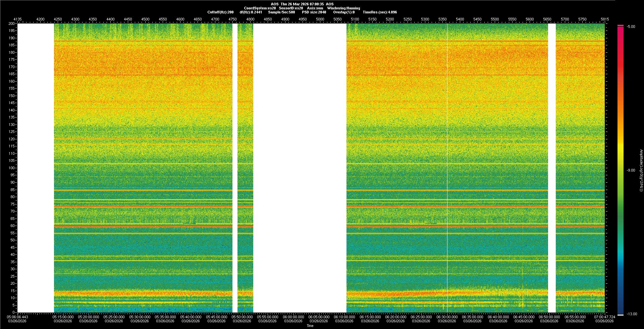This screenshot has width=644, height=329.
Task: Click the TimeRes.(sec):4.096 parameter text
Action: [380, 12]
